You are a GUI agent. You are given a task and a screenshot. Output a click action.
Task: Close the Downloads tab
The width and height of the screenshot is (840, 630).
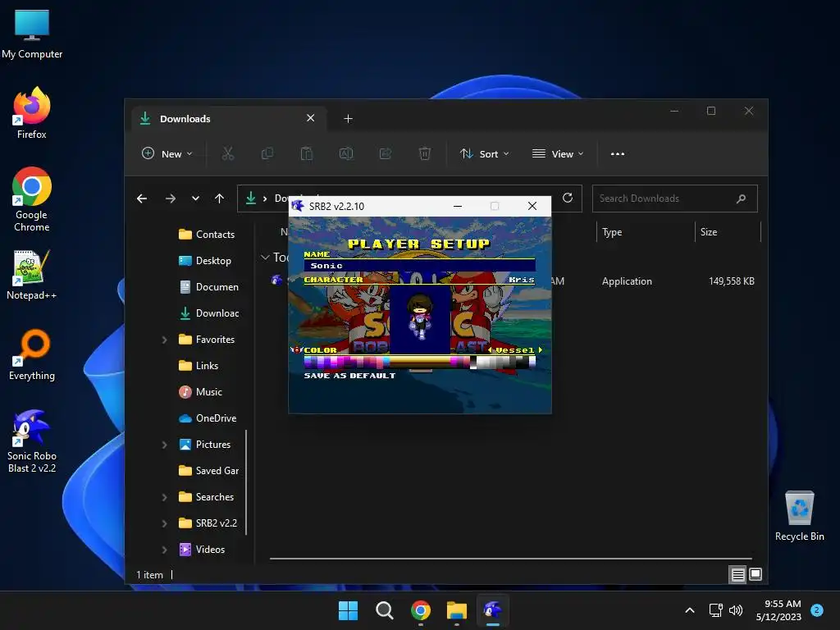(x=311, y=118)
